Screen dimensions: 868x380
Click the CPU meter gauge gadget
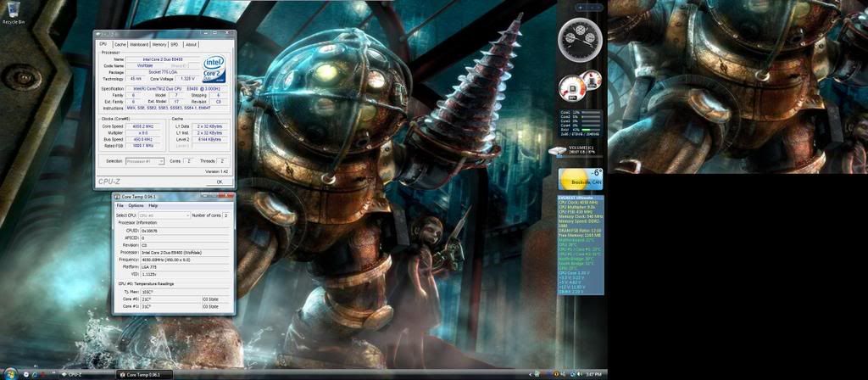coord(579,87)
